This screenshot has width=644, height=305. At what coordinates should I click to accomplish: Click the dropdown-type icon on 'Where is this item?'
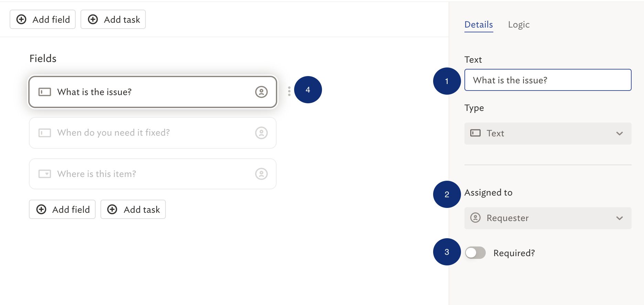(45, 174)
